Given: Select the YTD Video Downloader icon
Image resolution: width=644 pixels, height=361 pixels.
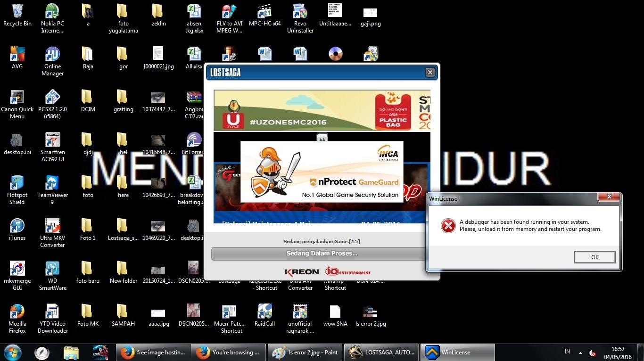Looking at the screenshot, I should tap(52, 319).
